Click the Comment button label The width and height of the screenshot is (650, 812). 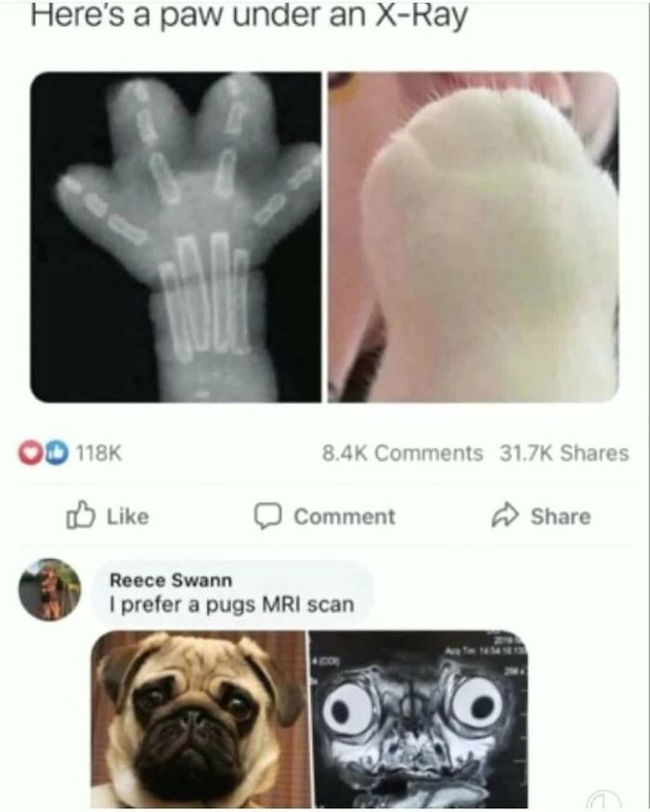[344, 516]
